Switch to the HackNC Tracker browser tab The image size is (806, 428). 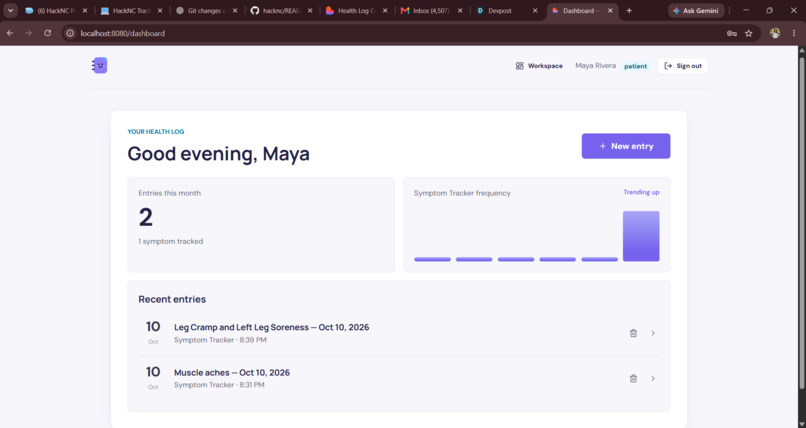pos(132,10)
